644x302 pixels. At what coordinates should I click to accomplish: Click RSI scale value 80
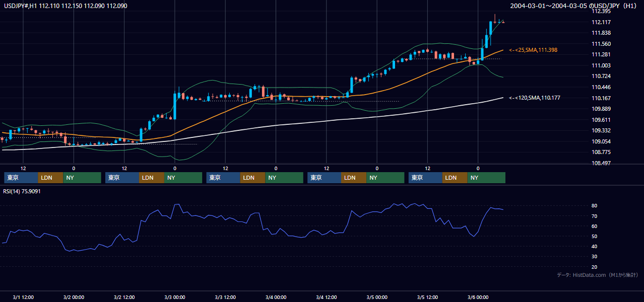[595, 206]
